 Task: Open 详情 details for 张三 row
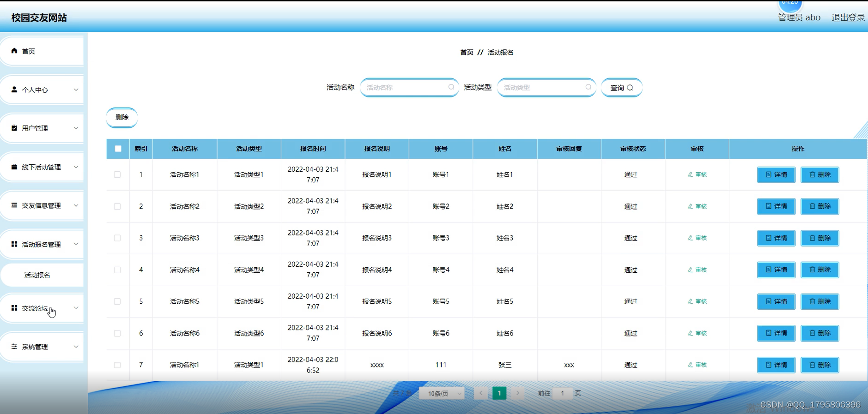click(776, 365)
